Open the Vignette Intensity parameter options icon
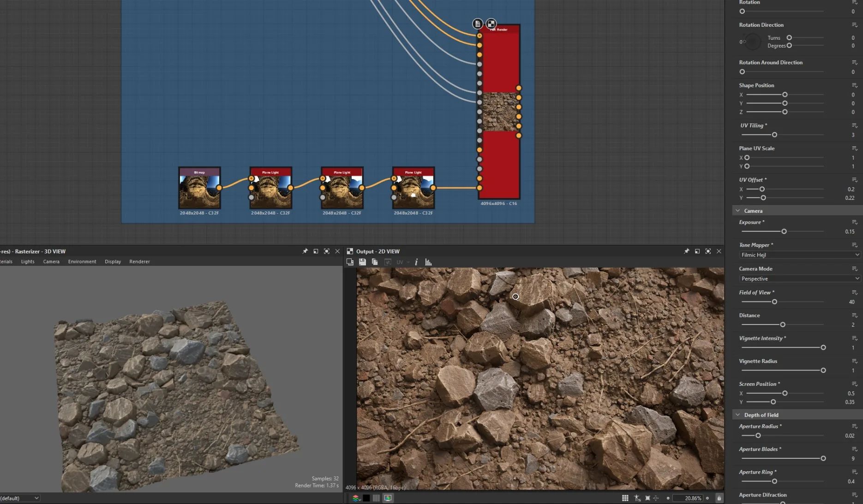 [854, 338]
